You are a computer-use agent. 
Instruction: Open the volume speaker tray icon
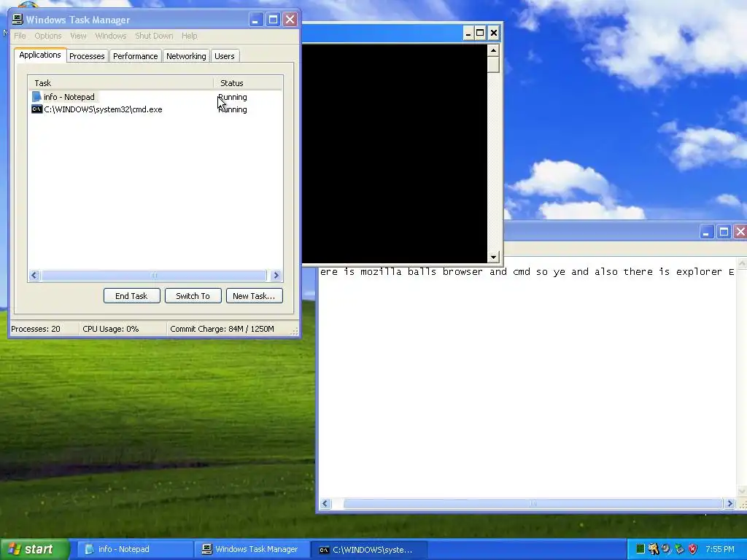(x=666, y=549)
